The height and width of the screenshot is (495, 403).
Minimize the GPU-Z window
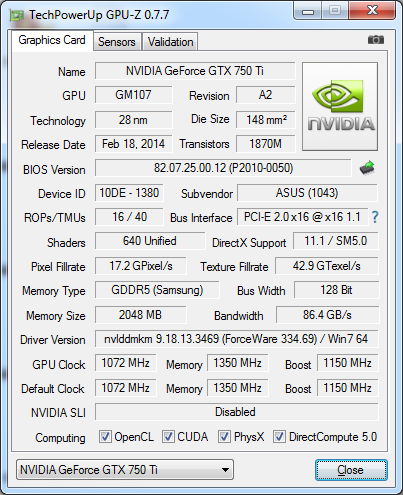tap(308, 11)
